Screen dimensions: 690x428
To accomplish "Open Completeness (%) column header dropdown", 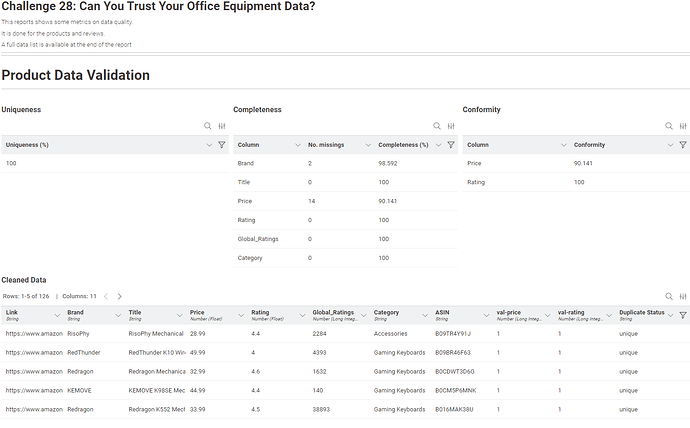I will (x=438, y=145).
